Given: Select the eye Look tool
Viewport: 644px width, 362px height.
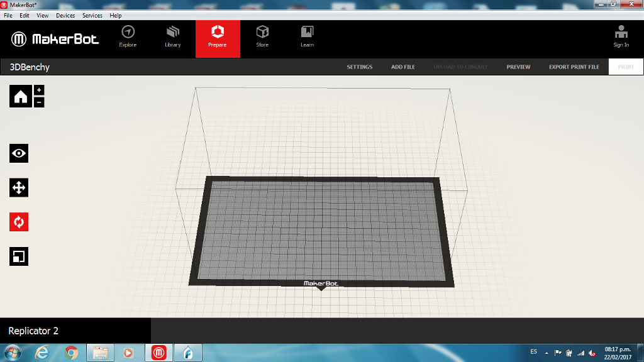Looking at the screenshot, I should click(19, 153).
